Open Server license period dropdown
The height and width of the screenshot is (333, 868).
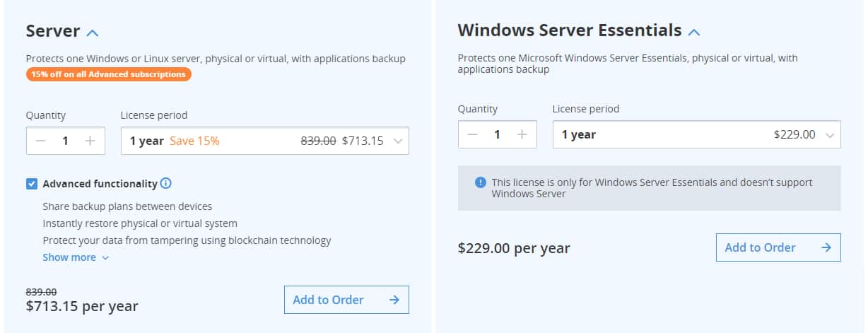coord(265,141)
